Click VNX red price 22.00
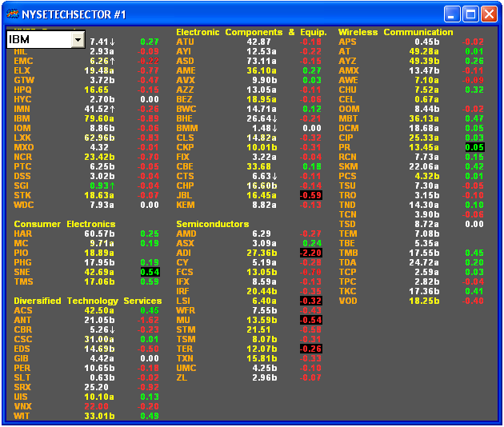Screen dimensions: 504x427 [x=97, y=406]
